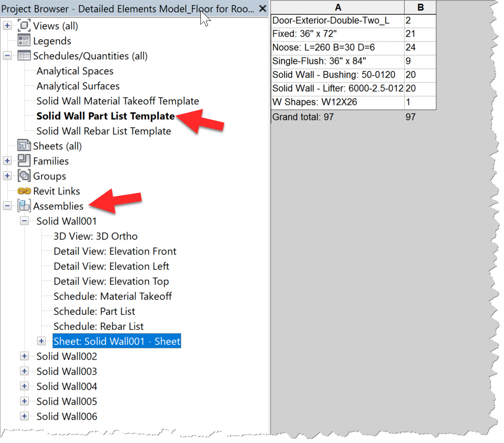Expand the Views (all) branch
504x443 pixels.
coord(7,26)
